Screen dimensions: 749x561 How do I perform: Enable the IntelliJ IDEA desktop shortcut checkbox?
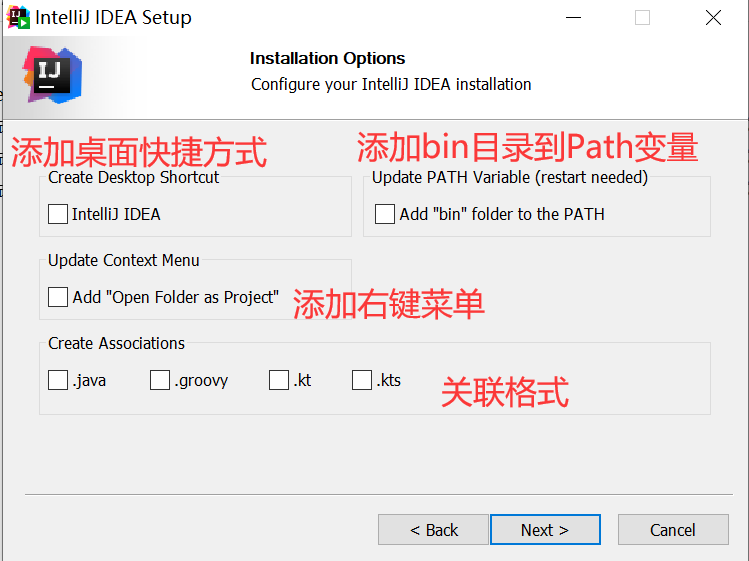pyautogui.click(x=58, y=214)
